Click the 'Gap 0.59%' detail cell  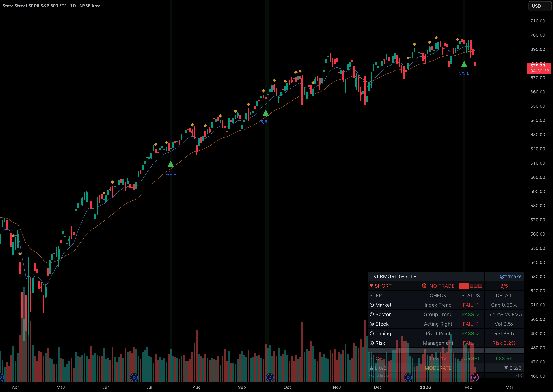[504, 305]
